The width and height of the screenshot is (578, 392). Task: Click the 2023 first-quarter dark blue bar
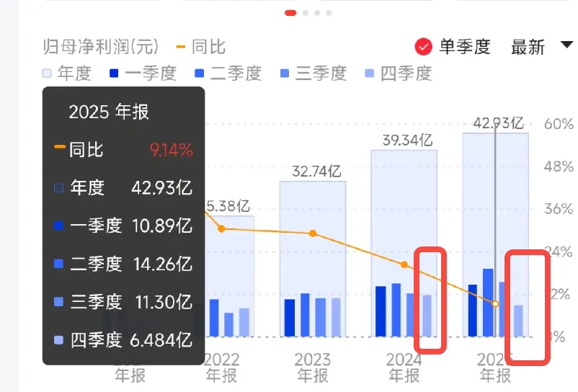point(290,318)
